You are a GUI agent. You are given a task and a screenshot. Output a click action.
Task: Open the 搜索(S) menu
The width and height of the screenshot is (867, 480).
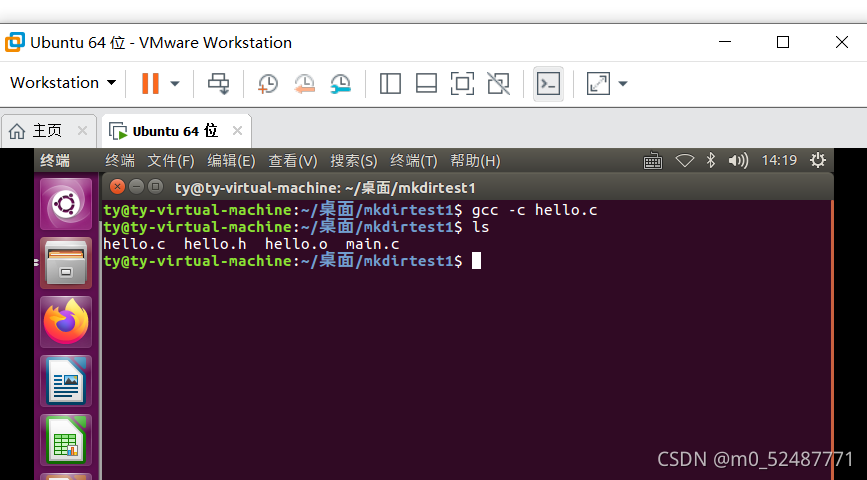[354, 161]
